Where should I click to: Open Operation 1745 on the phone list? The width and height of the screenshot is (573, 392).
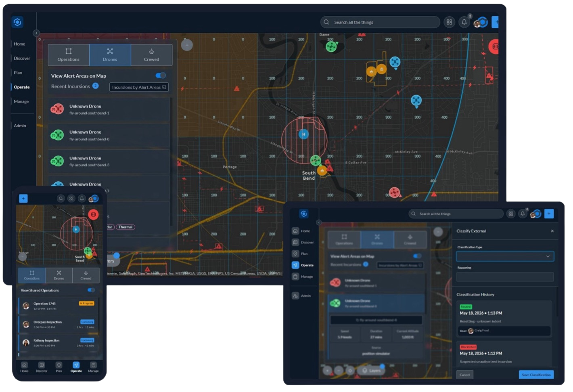[x=58, y=306]
